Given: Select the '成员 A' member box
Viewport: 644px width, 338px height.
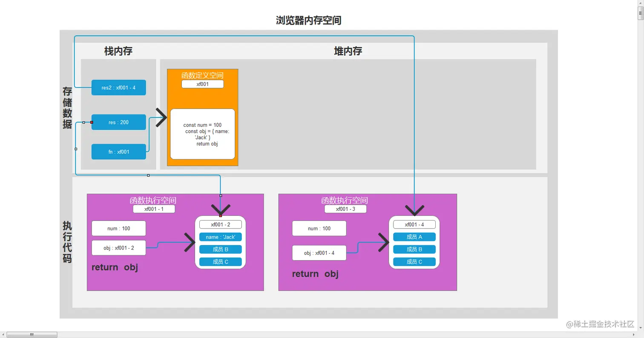Looking at the screenshot, I should point(414,237).
